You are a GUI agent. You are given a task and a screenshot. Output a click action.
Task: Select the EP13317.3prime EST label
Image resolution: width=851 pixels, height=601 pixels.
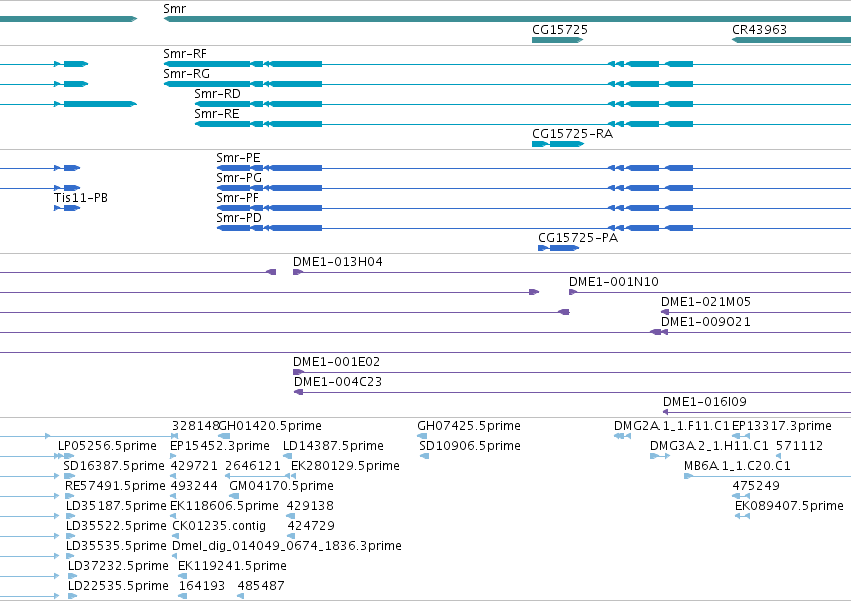[x=782, y=426]
